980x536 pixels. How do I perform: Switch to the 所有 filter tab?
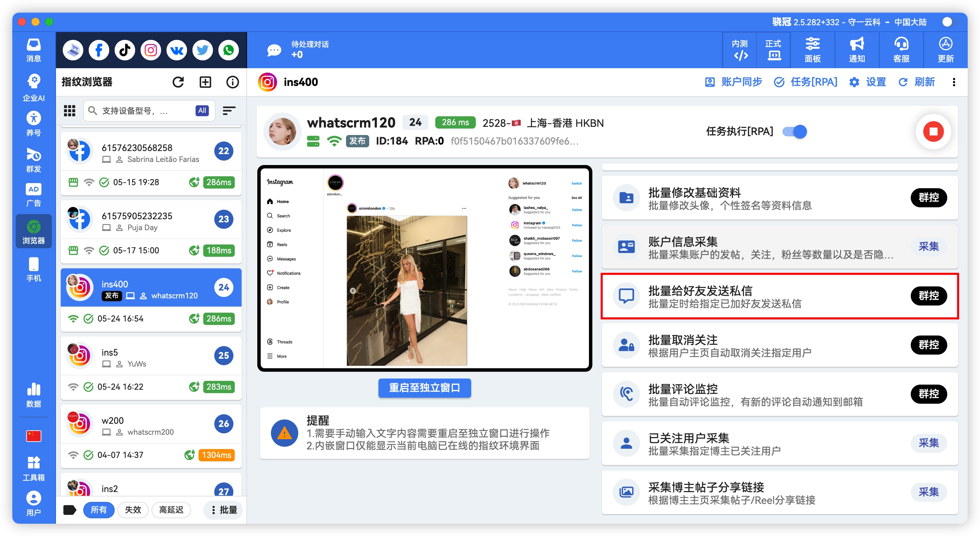click(99, 510)
